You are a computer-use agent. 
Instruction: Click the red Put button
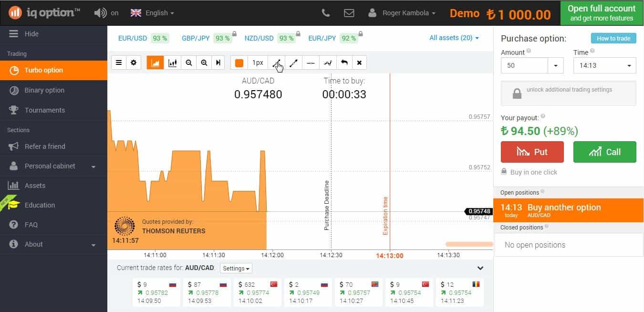[532, 152]
